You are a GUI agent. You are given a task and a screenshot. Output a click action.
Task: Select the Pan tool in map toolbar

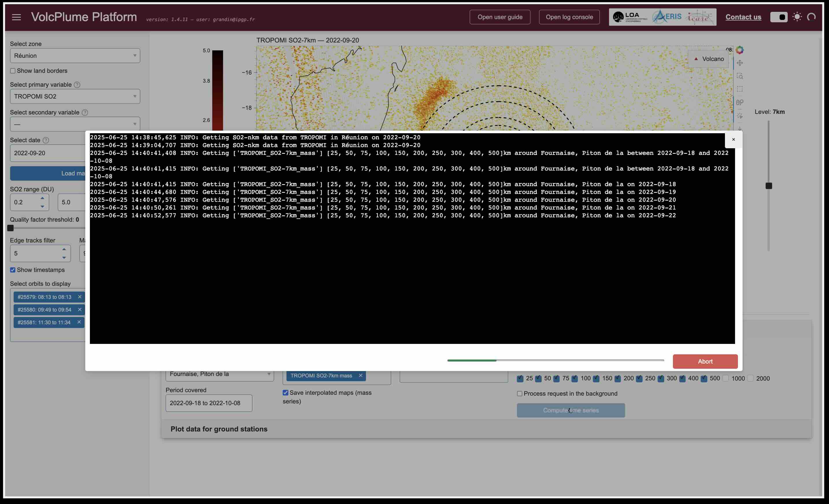[739, 63]
